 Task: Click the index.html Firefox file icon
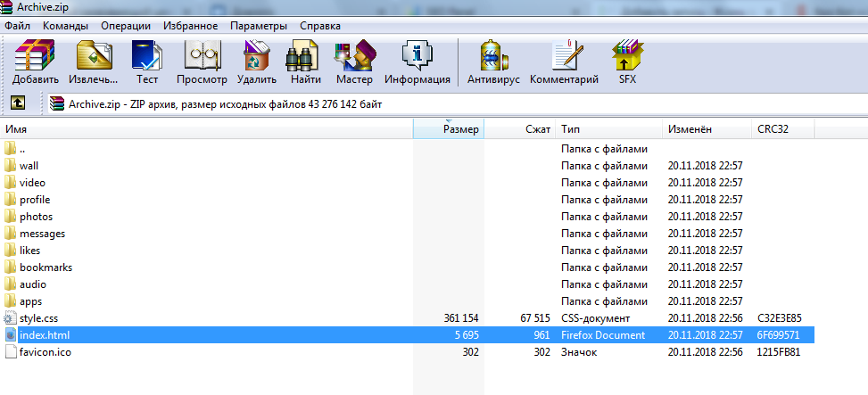10,335
